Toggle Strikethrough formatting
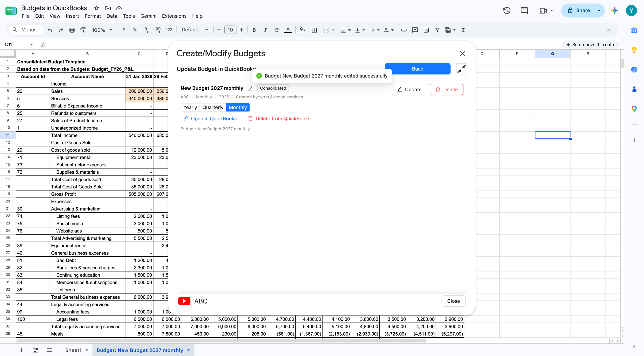 (276, 30)
